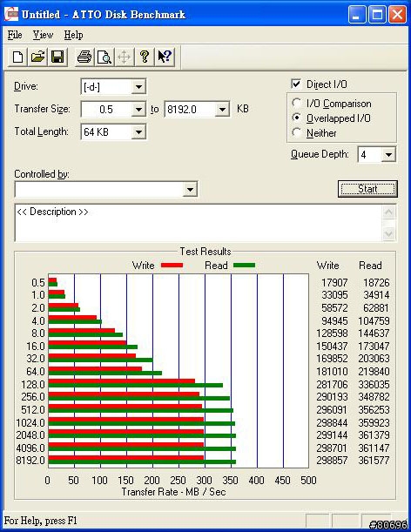This screenshot has height=532, width=411.
Task: Click the Save floppy disk icon
Action: pyautogui.click(x=57, y=57)
